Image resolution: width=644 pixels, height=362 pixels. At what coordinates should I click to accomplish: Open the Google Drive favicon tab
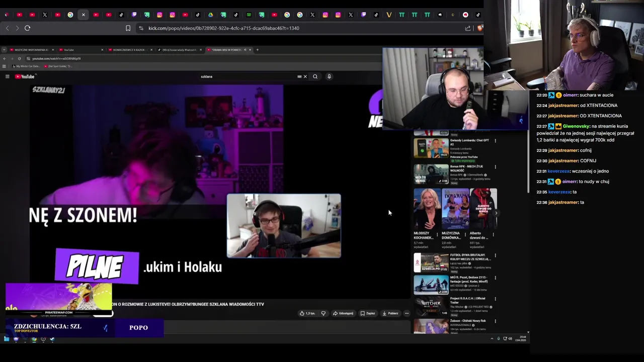pos(210,15)
